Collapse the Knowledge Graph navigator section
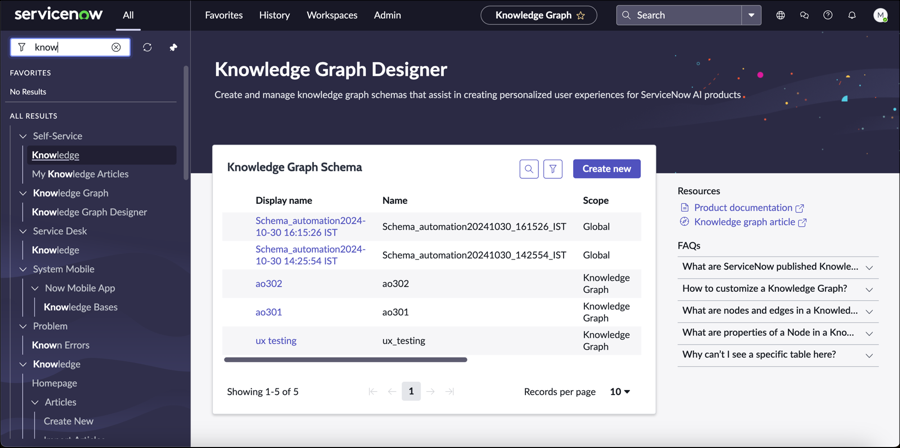Screen dimensions: 900x448 click(x=23, y=193)
